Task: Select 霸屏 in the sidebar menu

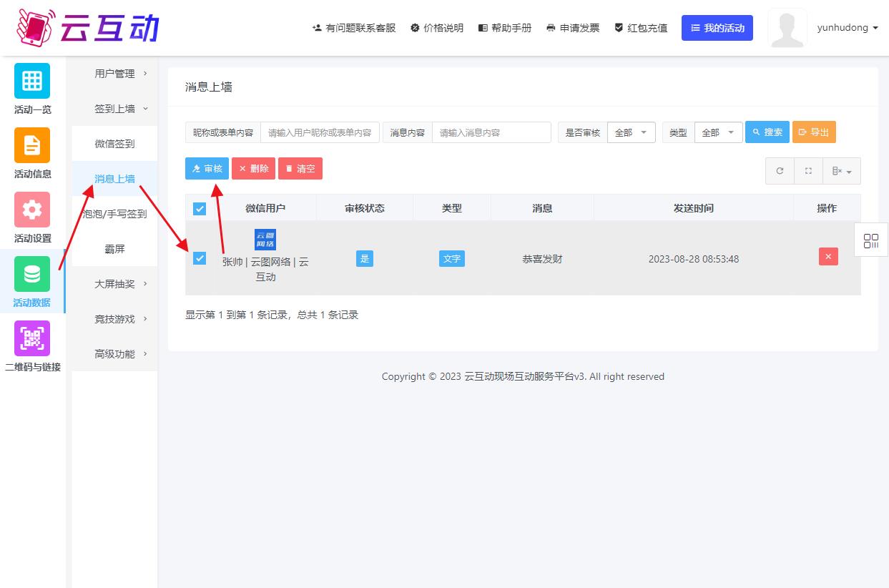Action: click(x=114, y=249)
